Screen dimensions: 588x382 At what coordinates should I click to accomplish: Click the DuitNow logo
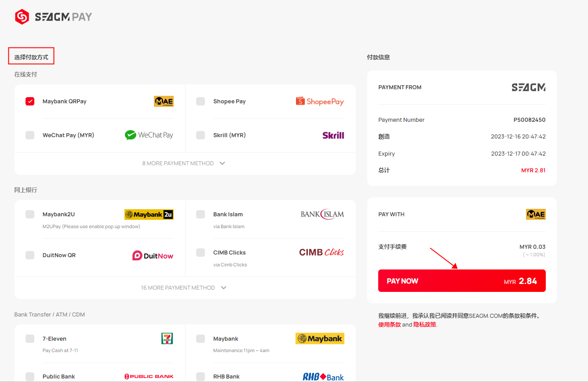[x=153, y=255]
